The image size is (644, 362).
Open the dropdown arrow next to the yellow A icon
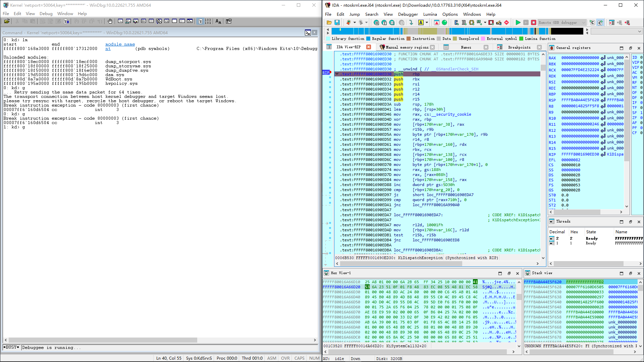click(x=427, y=22)
